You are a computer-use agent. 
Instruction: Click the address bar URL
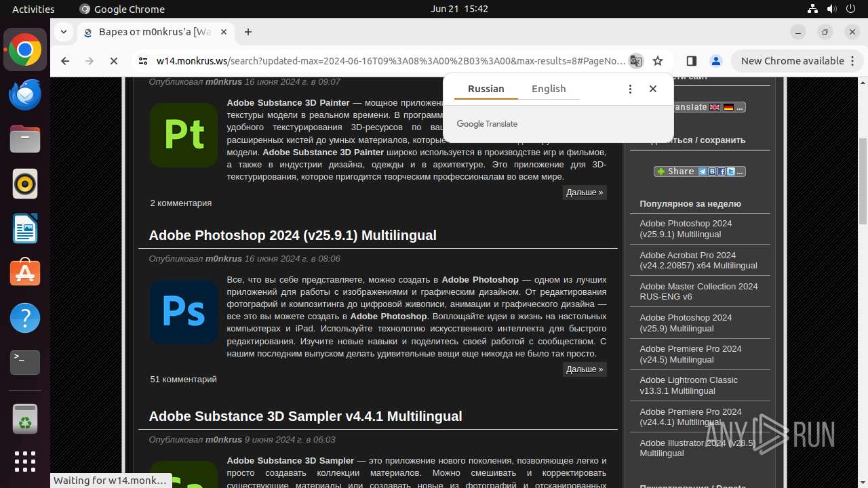pos(391,61)
